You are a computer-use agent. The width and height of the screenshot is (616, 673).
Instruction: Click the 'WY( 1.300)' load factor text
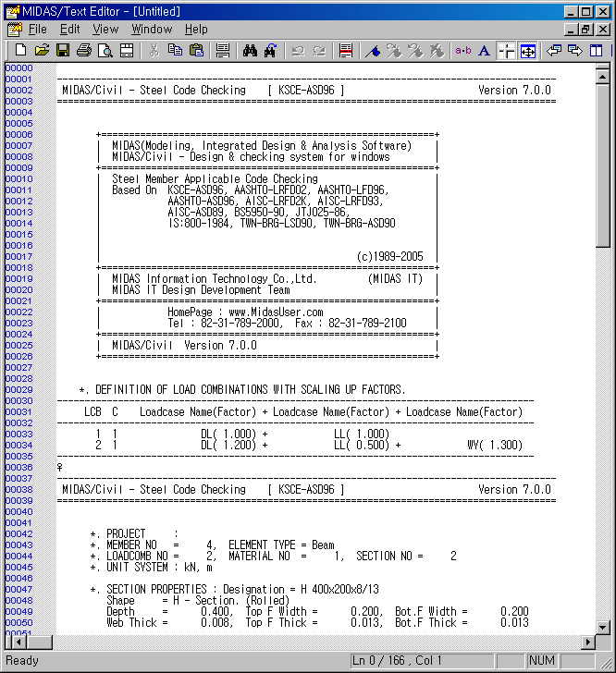(x=495, y=445)
